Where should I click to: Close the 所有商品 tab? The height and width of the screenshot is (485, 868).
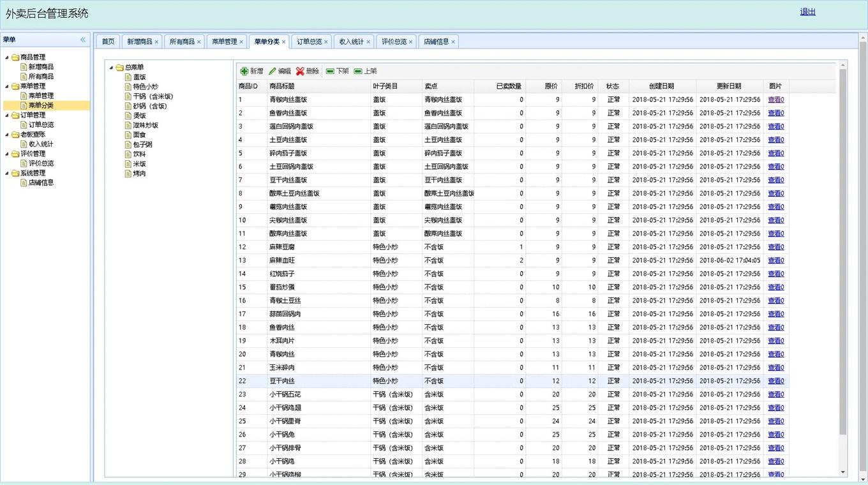tap(198, 42)
